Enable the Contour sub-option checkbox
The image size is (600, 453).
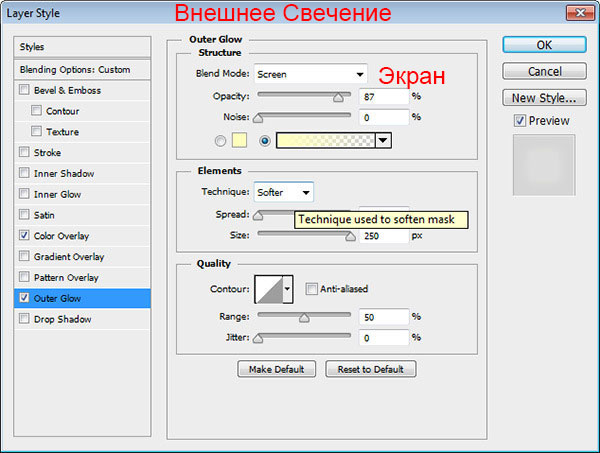(x=36, y=111)
